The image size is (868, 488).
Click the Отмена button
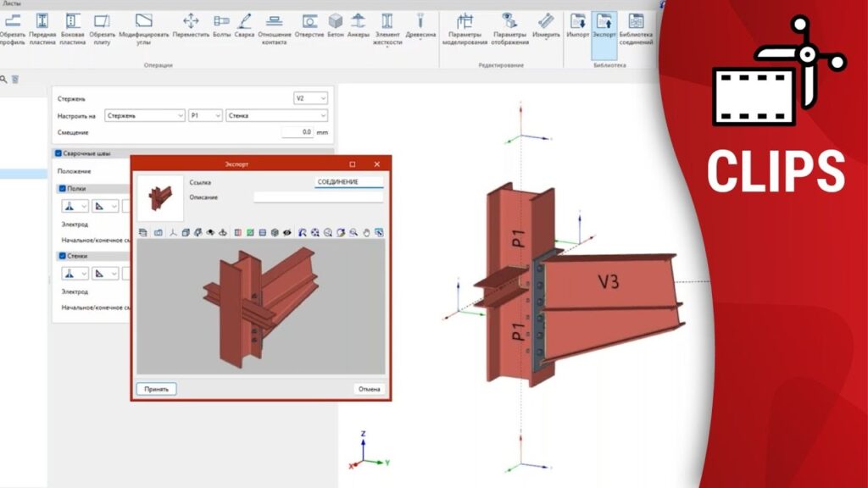point(369,389)
